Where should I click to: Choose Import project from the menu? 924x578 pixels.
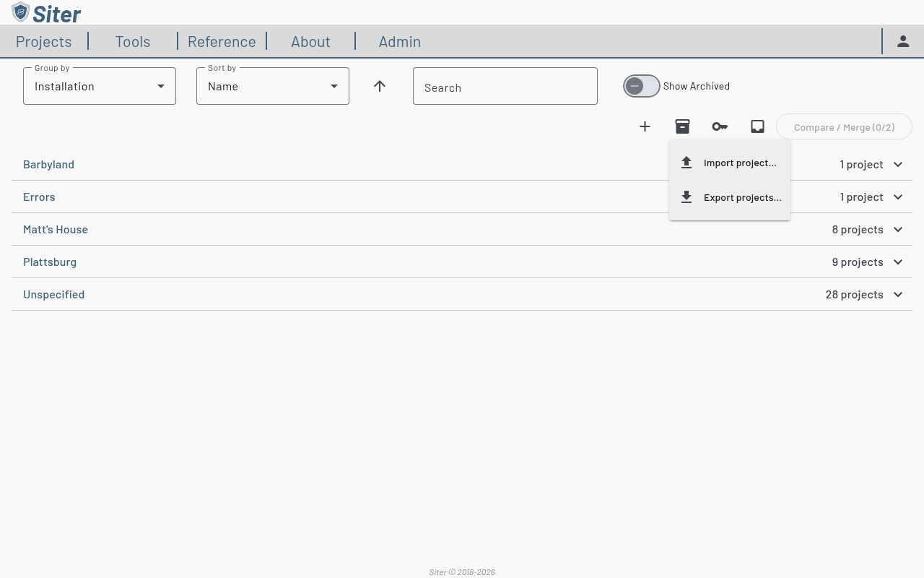click(730, 163)
